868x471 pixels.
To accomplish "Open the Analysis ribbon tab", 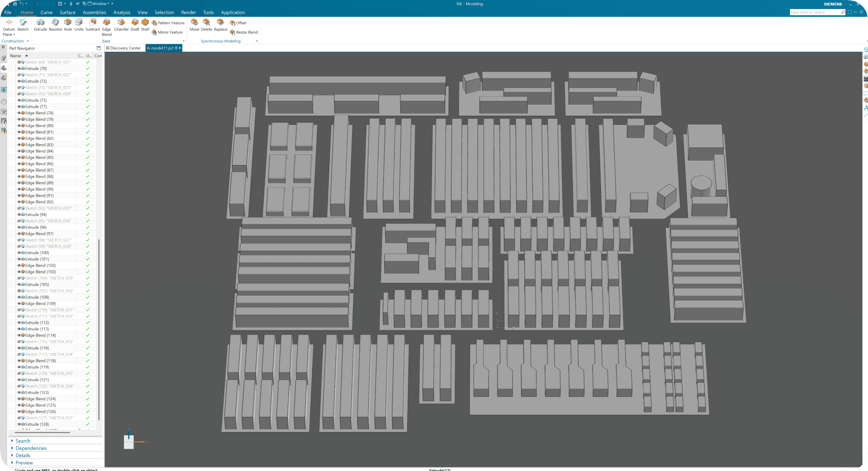I will (x=122, y=12).
